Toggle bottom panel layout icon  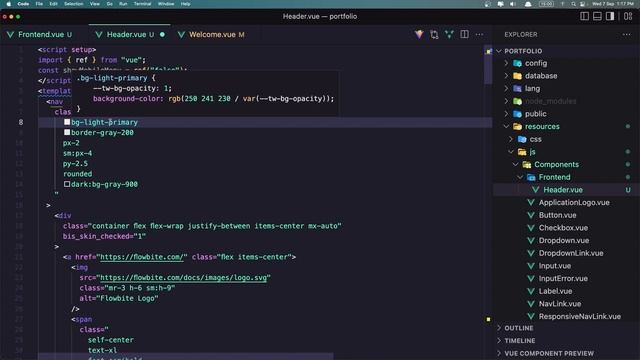[x=597, y=16]
